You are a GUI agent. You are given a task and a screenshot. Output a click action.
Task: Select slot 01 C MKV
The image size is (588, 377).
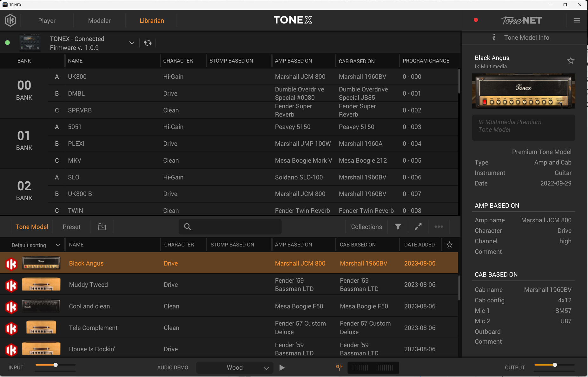coord(253,160)
